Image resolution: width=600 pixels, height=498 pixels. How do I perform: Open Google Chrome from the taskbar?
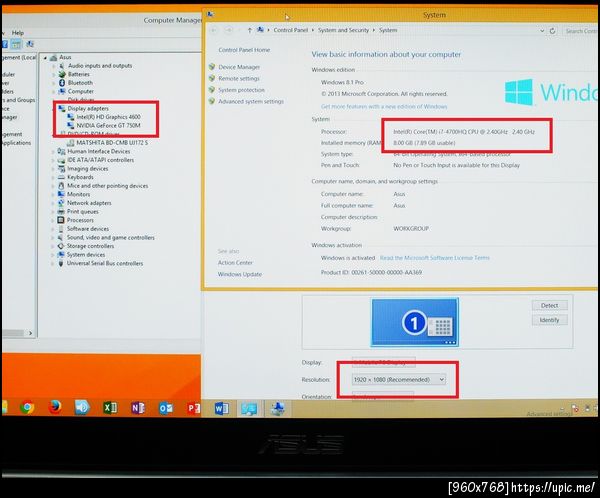pos(27,408)
